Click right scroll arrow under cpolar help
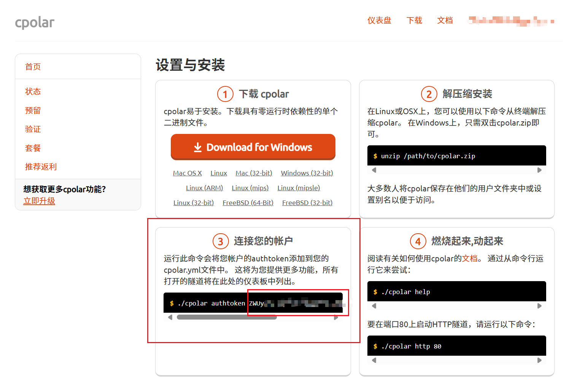The image size is (588, 385). click(539, 306)
